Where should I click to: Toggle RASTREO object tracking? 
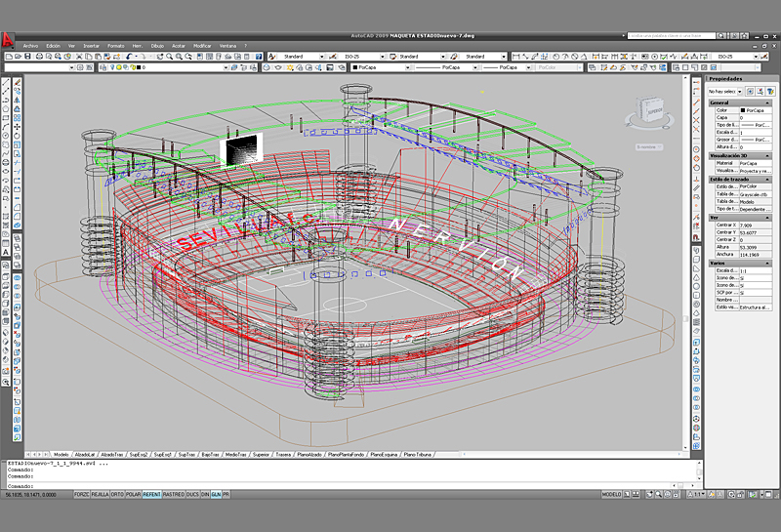pos(174,495)
